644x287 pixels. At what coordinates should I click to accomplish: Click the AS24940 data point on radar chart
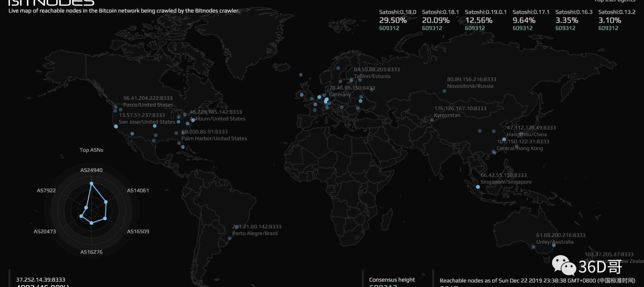pos(92,184)
